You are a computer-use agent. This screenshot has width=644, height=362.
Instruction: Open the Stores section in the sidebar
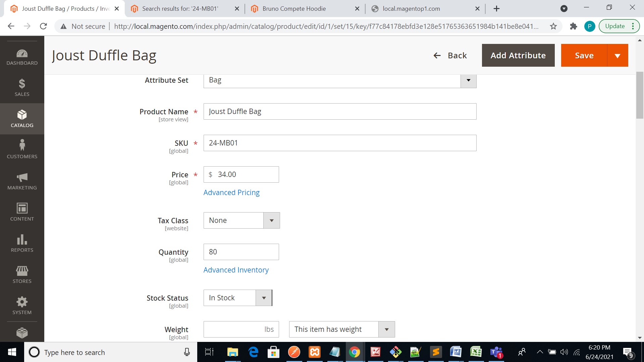point(22,274)
